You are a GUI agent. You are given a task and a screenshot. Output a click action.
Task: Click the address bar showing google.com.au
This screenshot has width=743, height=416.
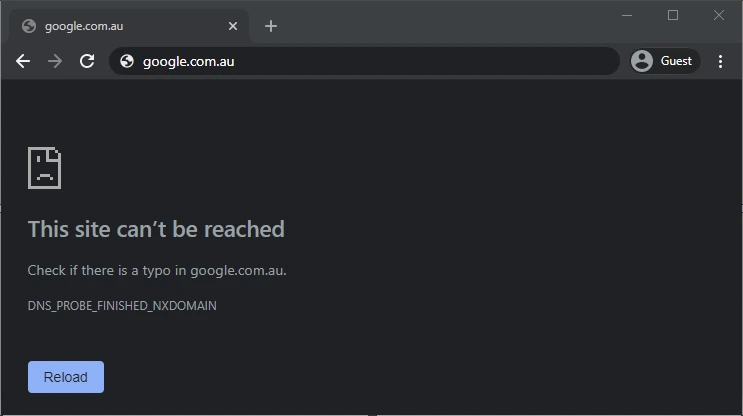tap(364, 61)
